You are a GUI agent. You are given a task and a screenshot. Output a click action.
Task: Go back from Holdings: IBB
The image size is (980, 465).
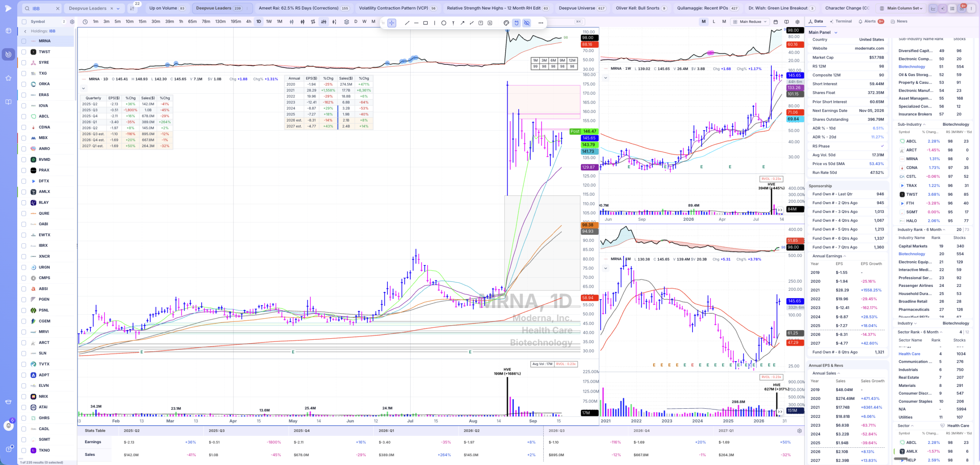[x=25, y=31]
